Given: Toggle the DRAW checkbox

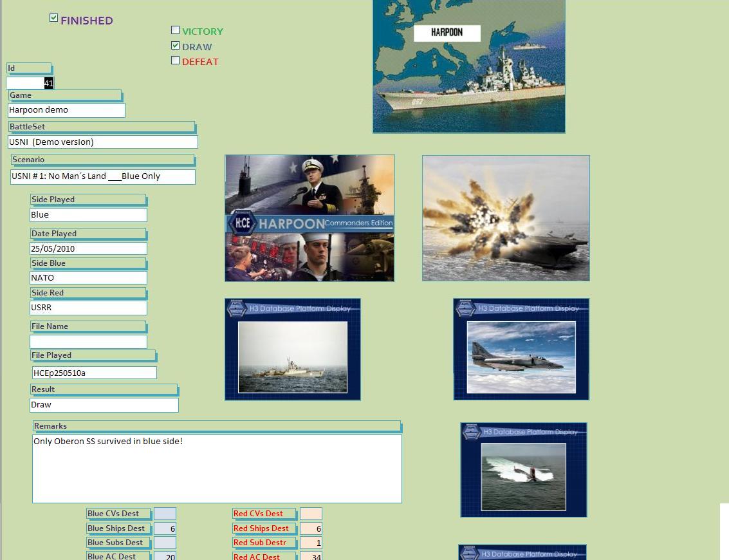Looking at the screenshot, I should (x=175, y=46).
